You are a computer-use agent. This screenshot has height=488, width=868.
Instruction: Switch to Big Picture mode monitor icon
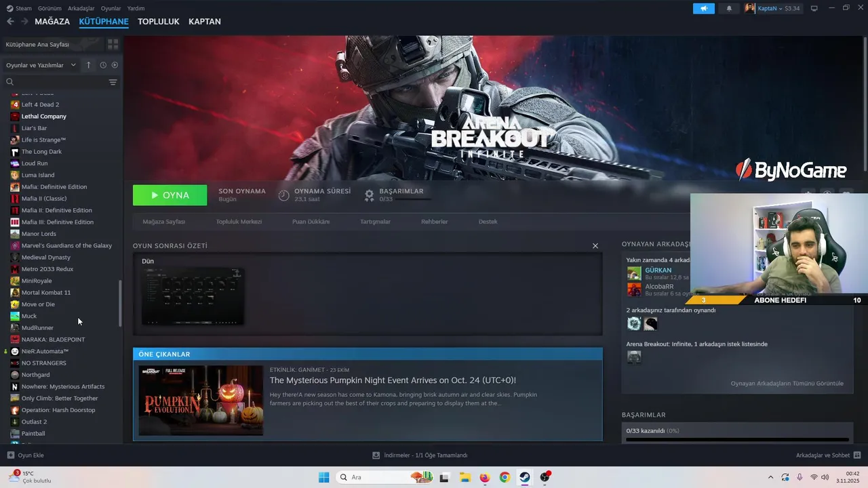tap(814, 8)
